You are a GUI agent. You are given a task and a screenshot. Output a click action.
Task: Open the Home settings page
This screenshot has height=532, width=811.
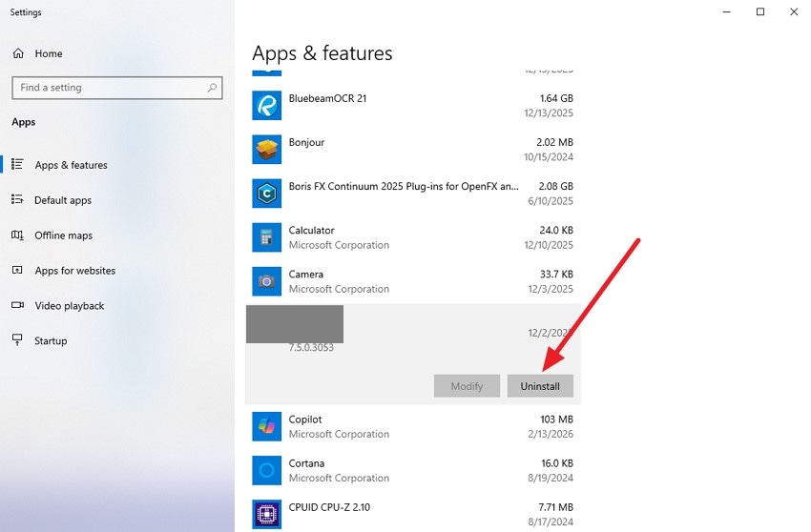[x=49, y=53]
